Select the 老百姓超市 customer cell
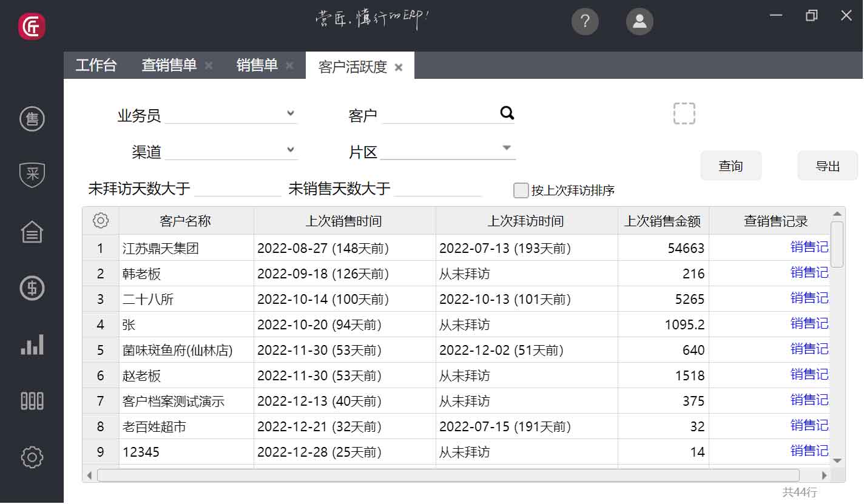 186,426
